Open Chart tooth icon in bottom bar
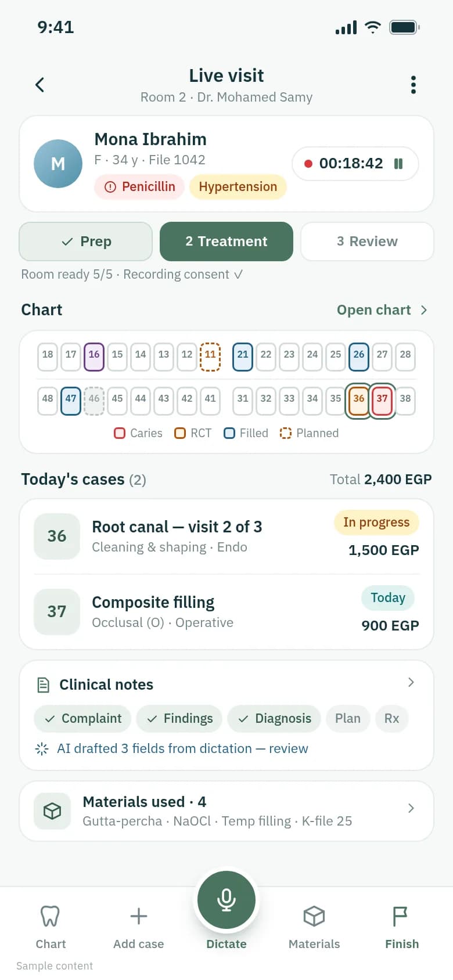The image size is (453, 980). point(51,916)
